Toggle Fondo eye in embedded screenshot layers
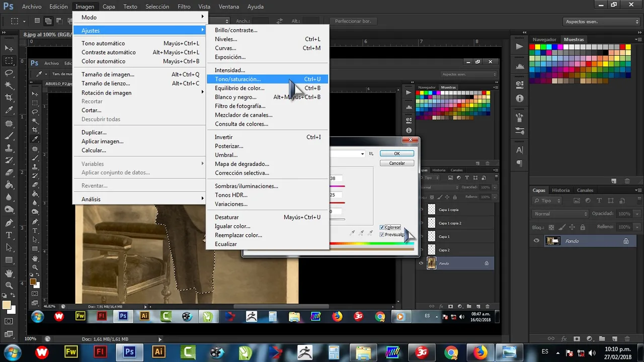Viewport: 644px width, 362px height. (422, 263)
